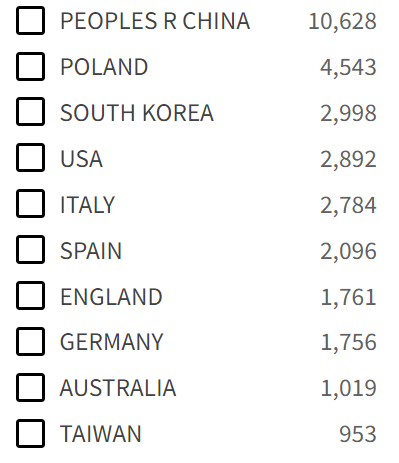This screenshot has width=399, height=463.
Task: Enable the SOUTH KOREA checkbox
Action: tap(30, 112)
